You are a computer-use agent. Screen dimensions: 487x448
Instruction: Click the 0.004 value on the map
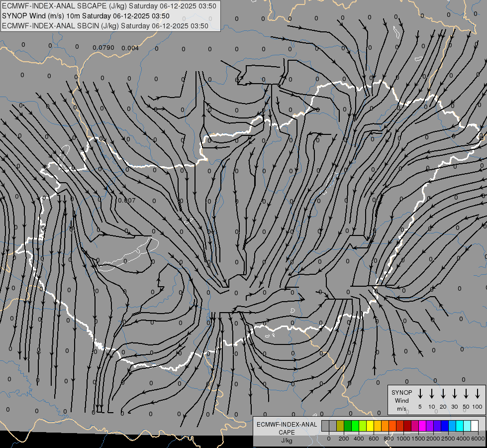[x=130, y=48]
